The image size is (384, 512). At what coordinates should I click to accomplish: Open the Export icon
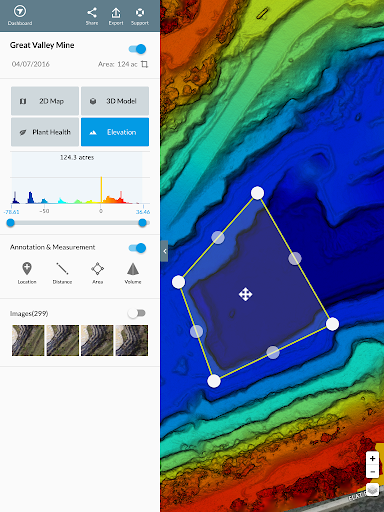pyautogui.click(x=116, y=13)
